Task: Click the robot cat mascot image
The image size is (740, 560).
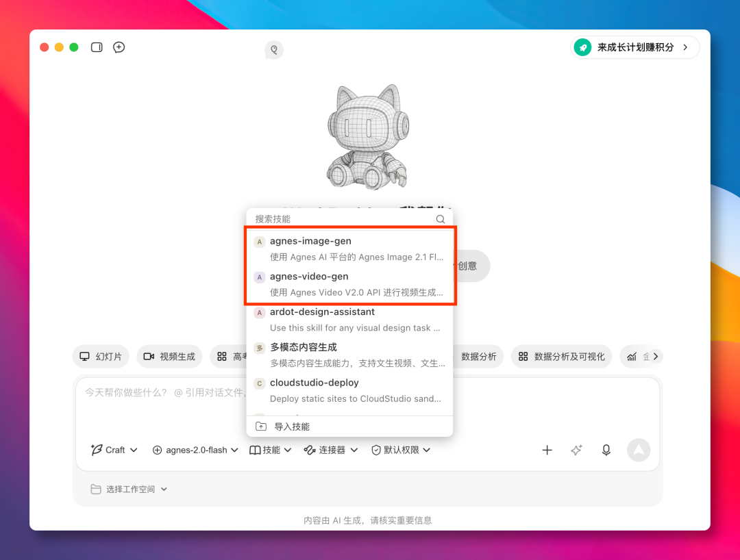Action: pyautogui.click(x=367, y=137)
